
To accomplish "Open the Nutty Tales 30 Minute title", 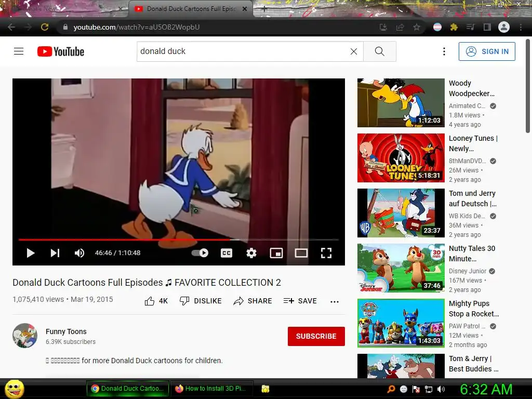I will click(472, 254).
